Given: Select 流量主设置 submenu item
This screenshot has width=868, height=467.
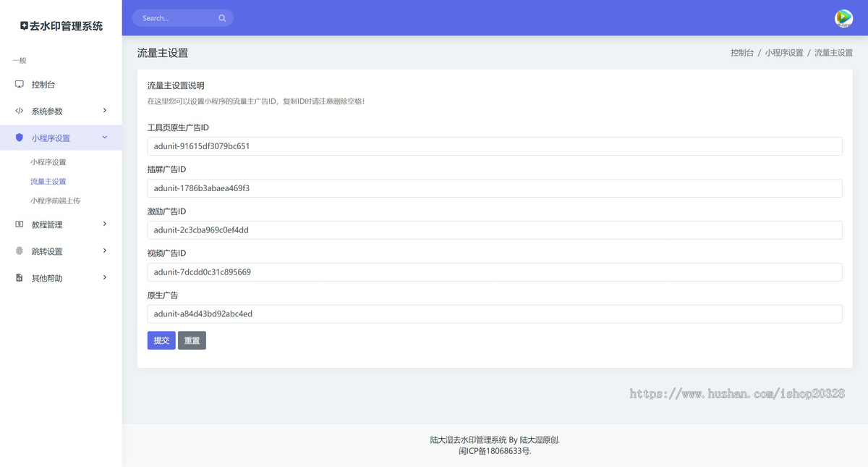Looking at the screenshot, I should coord(48,182).
